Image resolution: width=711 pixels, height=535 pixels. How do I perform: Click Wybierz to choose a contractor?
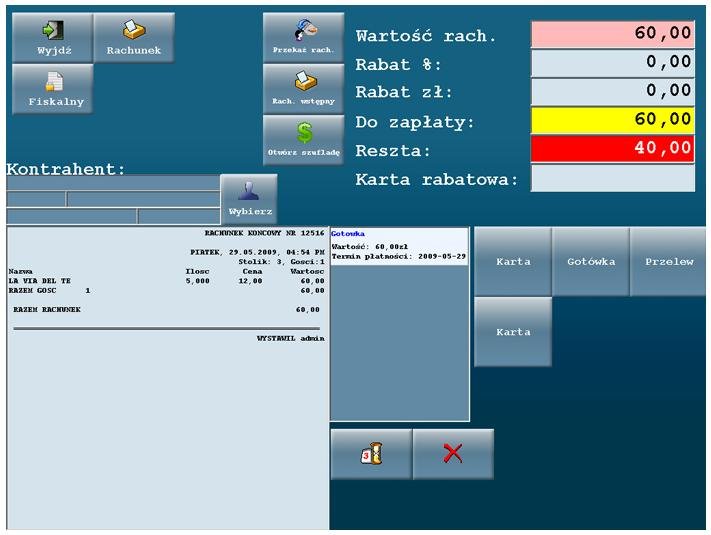tap(248, 199)
